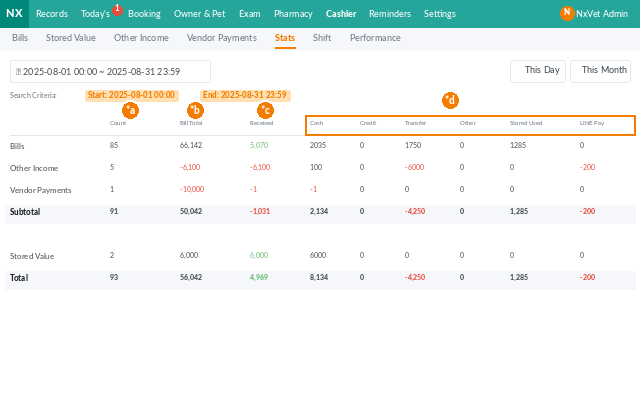Click the Cash column header
The height and width of the screenshot is (400, 640).
(x=316, y=123)
